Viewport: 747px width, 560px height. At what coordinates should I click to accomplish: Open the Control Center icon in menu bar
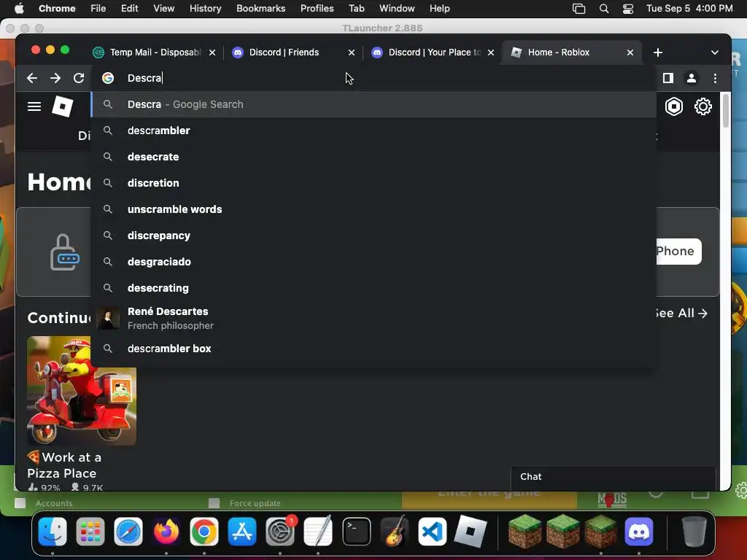click(x=628, y=9)
